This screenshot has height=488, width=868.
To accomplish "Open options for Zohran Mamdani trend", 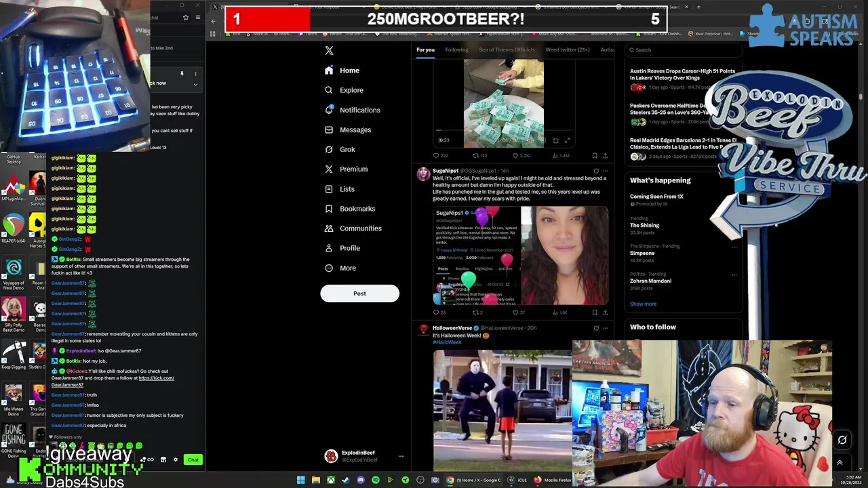I will 734,274.
